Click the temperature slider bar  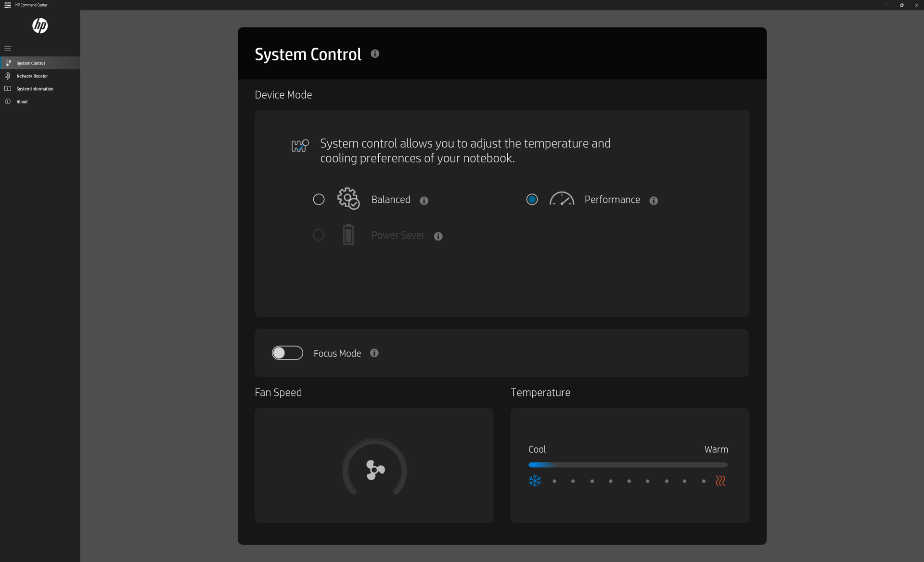click(x=628, y=465)
